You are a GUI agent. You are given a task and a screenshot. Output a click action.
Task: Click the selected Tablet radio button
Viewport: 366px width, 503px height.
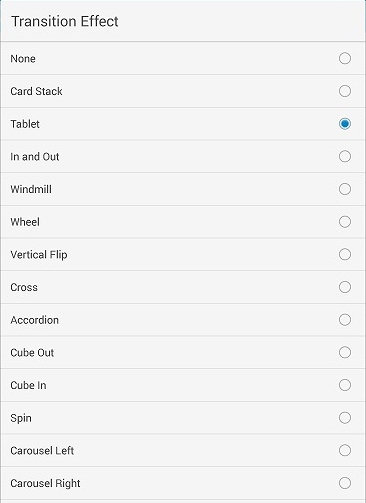345,124
